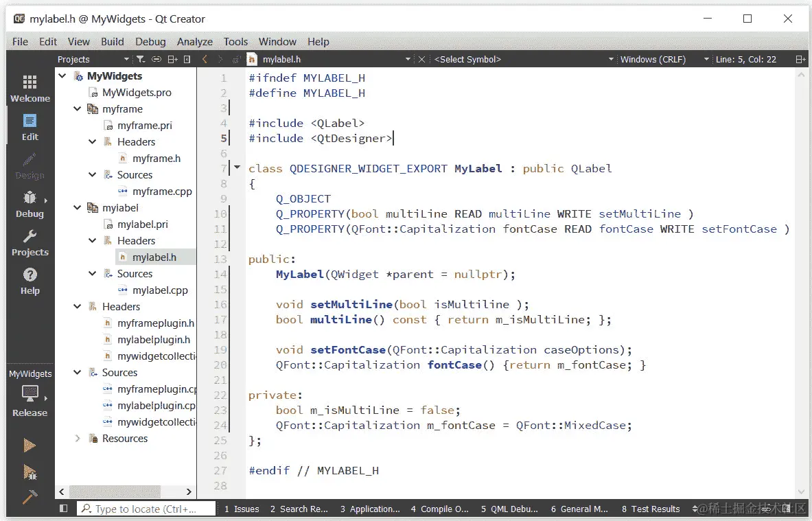Run the project with green play button
812x521 pixels.
click(x=30, y=445)
